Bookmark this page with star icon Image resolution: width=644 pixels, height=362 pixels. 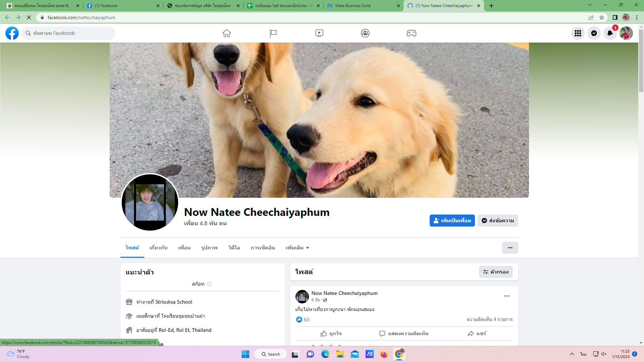point(602,17)
